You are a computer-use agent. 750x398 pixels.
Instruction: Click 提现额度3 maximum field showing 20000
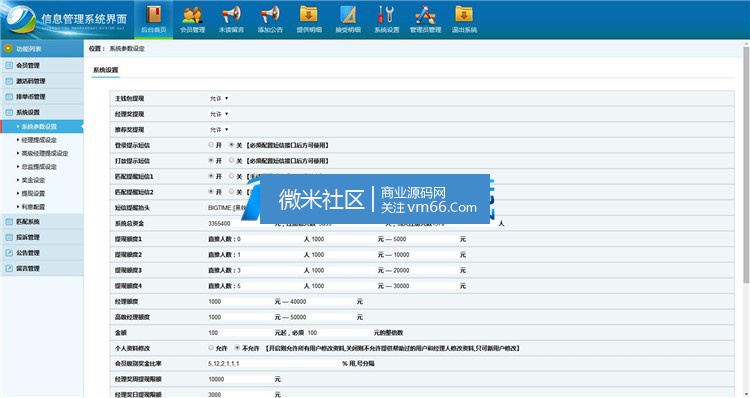[426, 270]
